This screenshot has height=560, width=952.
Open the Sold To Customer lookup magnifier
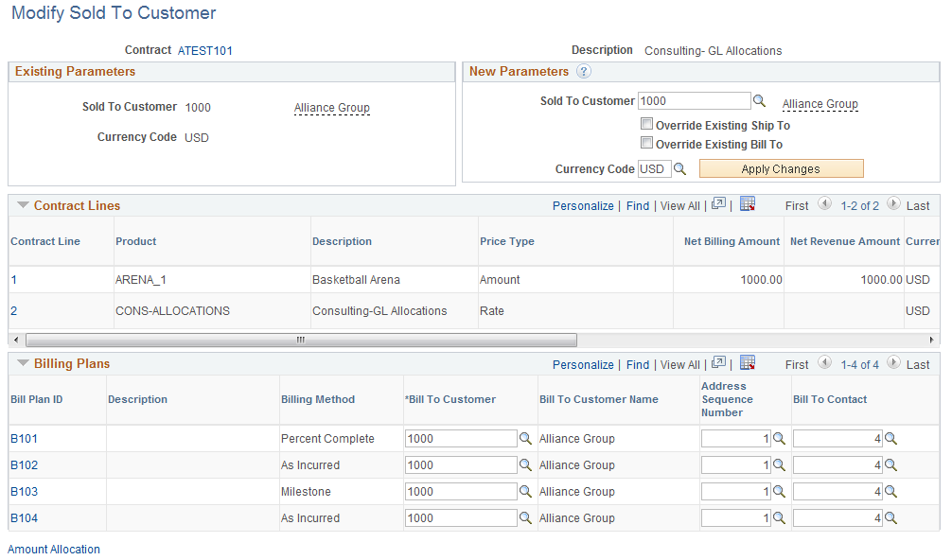tap(759, 100)
